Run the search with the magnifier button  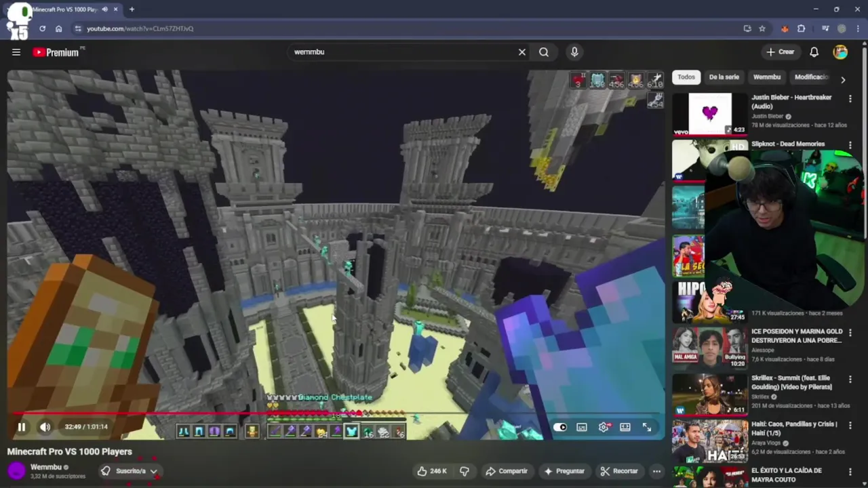544,52
